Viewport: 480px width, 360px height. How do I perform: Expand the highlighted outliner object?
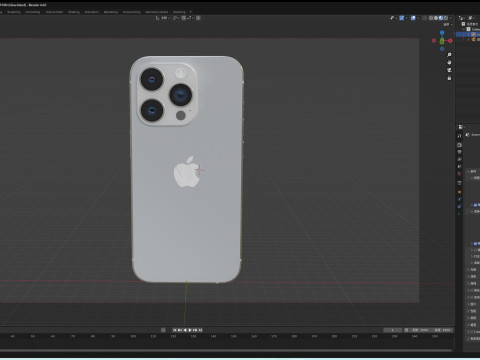[x=469, y=34]
